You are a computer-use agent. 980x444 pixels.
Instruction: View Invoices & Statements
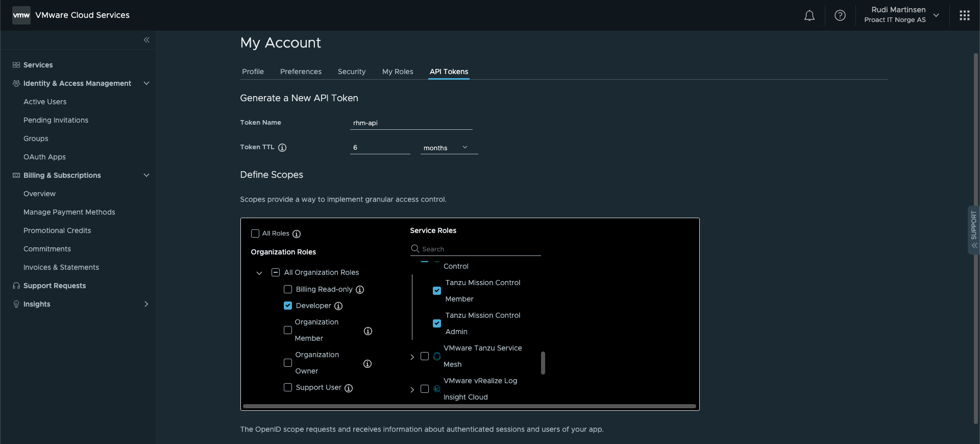[61, 267]
